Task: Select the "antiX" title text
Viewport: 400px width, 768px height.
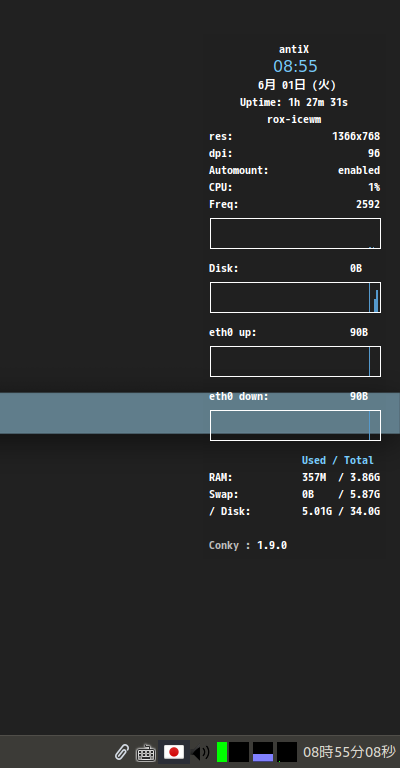Action: (294, 49)
